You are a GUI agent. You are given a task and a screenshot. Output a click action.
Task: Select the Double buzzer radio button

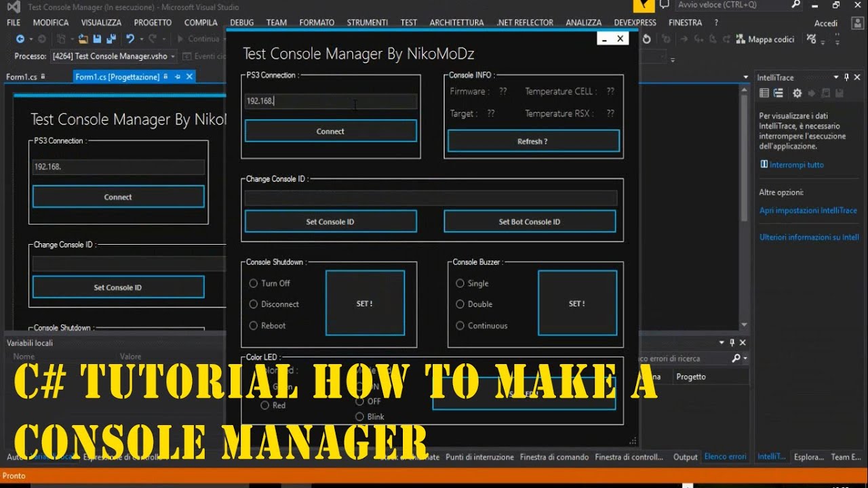pyautogui.click(x=460, y=304)
